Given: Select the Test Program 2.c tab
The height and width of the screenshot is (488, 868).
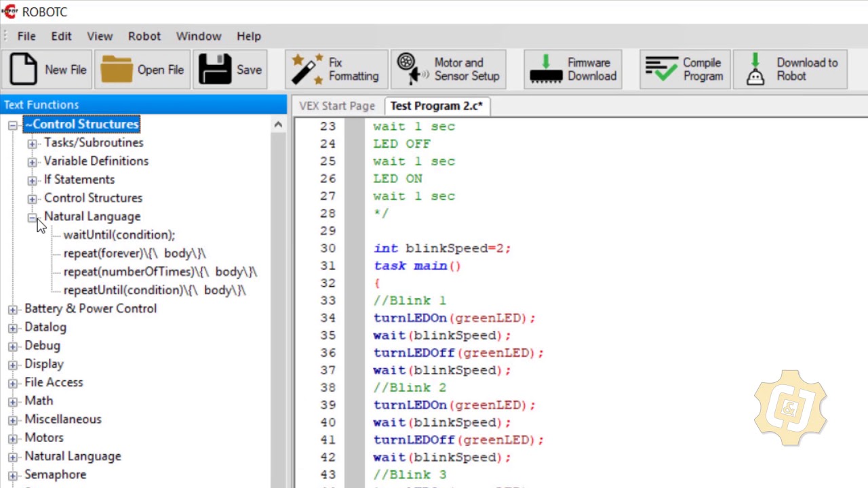Looking at the screenshot, I should (x=437, y=106).
